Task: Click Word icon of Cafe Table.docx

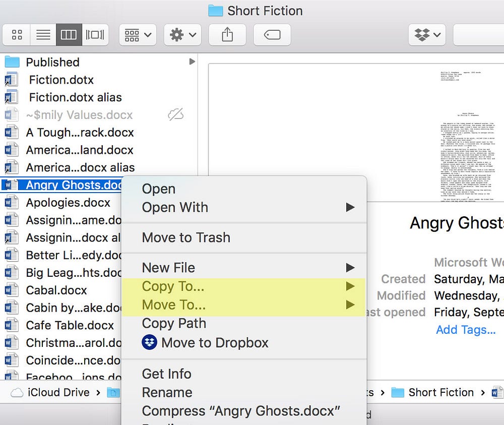Action: click(11, 325)
